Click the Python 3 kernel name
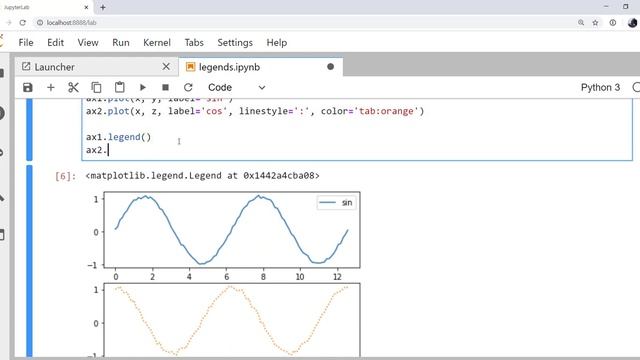 tap(600, 87)
